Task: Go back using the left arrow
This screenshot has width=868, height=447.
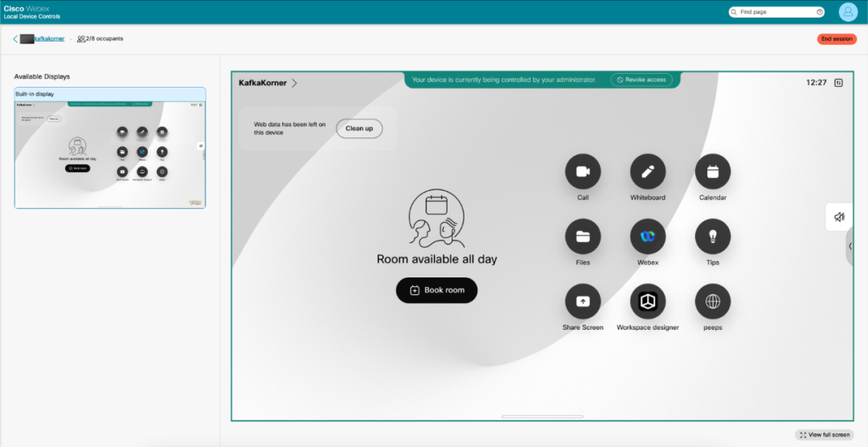Action: pyautogui.click(x=15, y=39)
